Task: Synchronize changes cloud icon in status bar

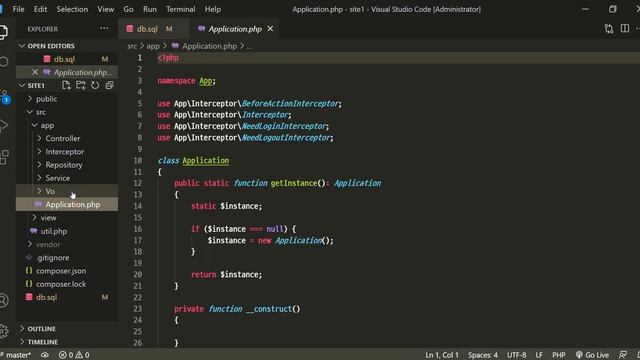Action: (x=45, y=355)
